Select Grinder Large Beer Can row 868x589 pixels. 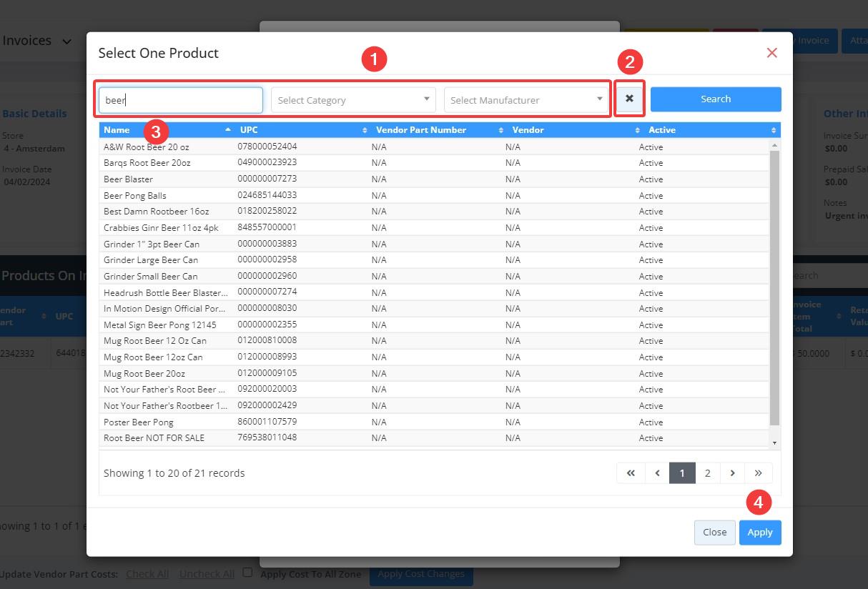coord(434,259)
